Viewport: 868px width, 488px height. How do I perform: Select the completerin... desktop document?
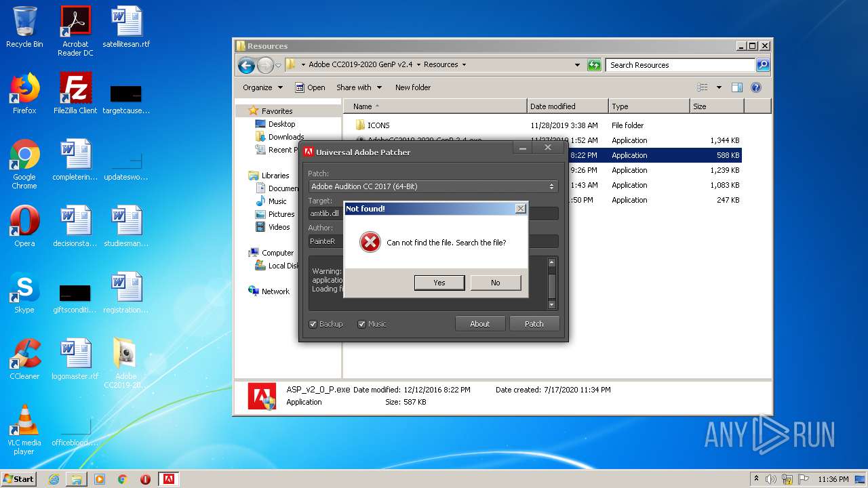point(75,160)
